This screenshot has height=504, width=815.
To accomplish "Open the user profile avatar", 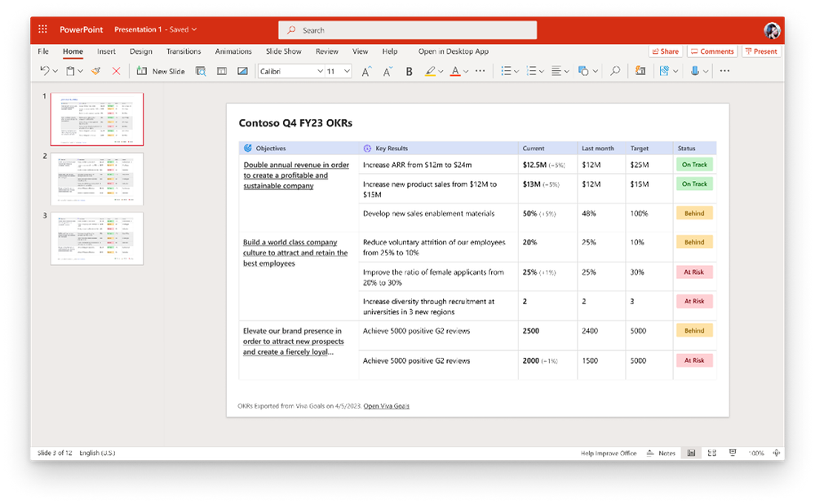I will point(772,30).
